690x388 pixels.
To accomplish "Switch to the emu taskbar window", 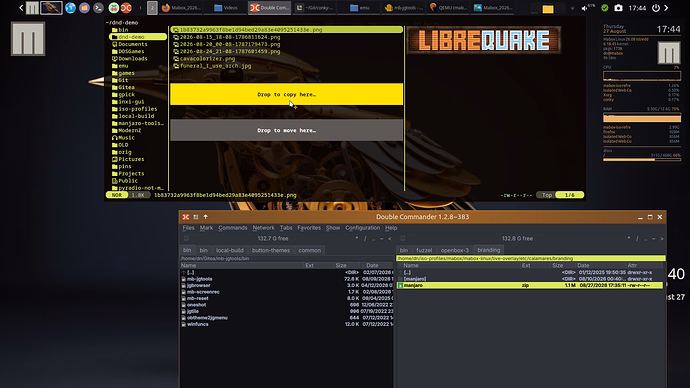I will [360, 8].
